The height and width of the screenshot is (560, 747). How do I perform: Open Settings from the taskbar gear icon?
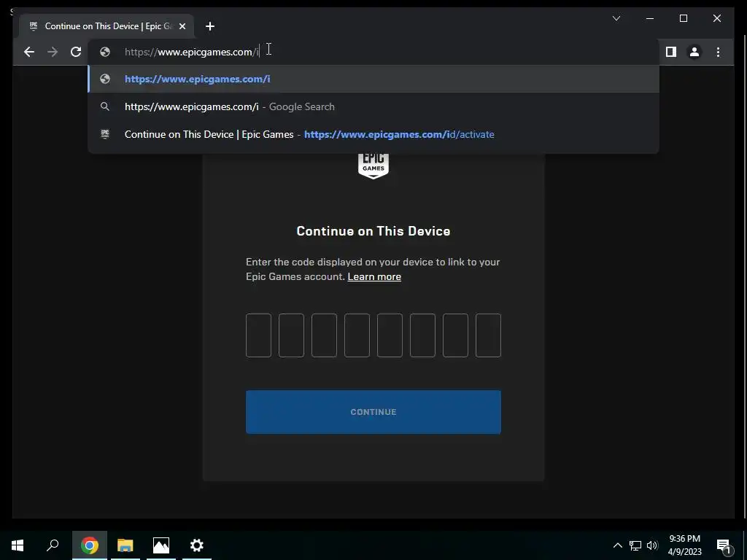point(197,545)
